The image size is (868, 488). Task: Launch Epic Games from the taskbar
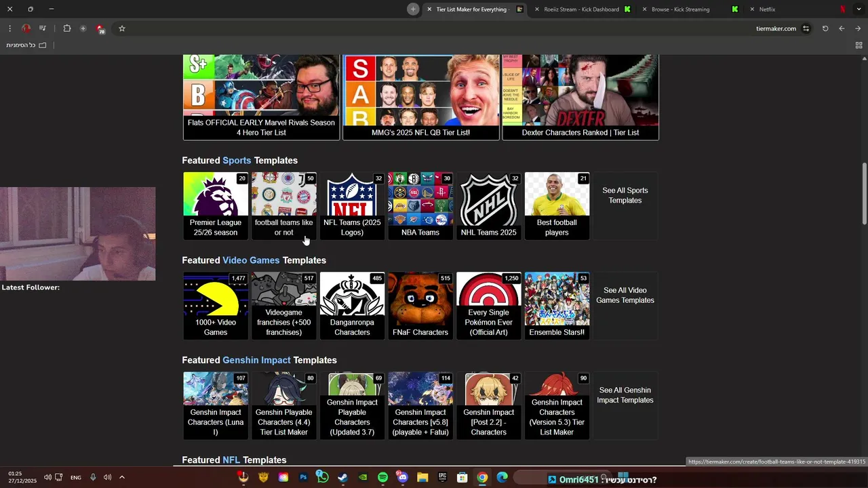pyautogui.click(x=442, y=477)
